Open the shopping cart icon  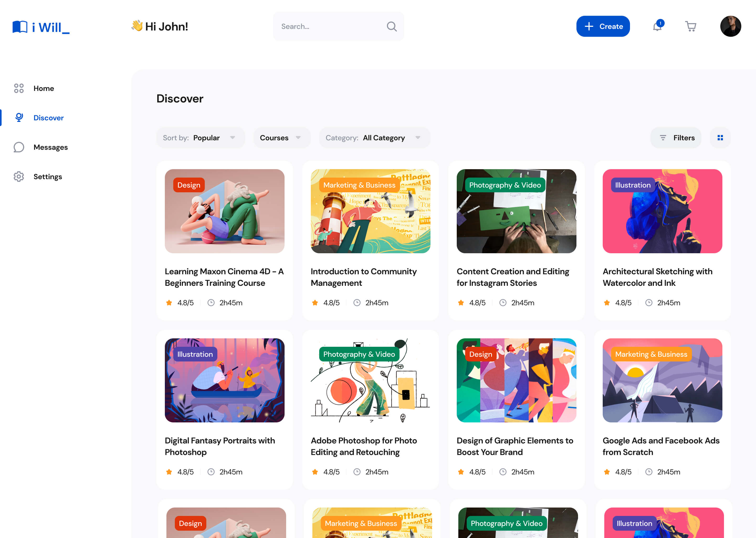pyautogui.click(x=690, y=26)
